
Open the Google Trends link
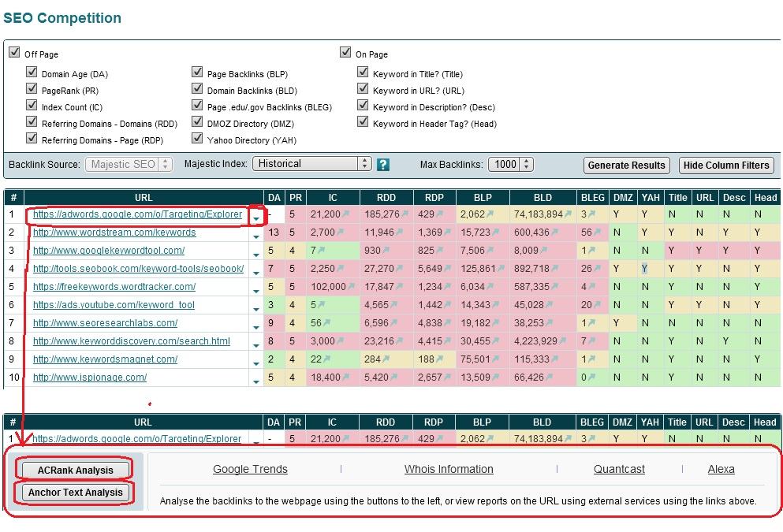pos(250,469)
